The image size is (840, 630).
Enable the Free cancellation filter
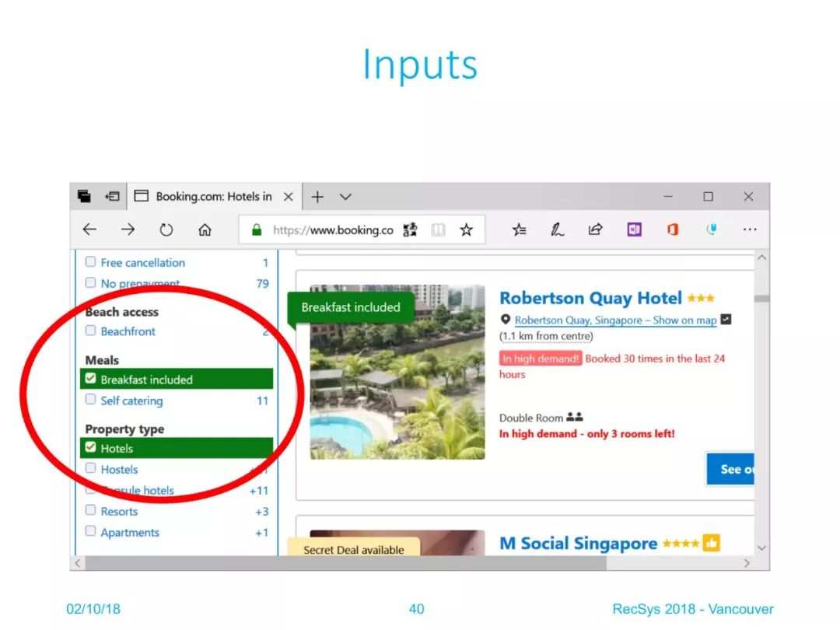point(90,261)
